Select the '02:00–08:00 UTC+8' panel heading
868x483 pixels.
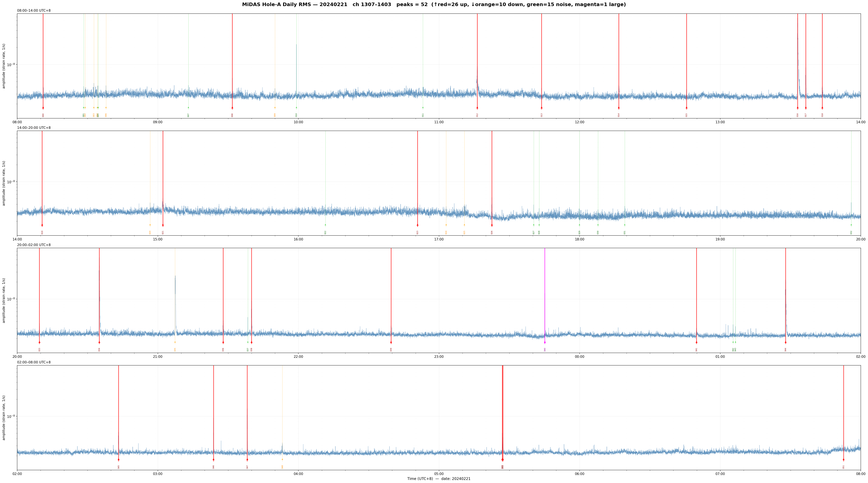pos(34,362)
